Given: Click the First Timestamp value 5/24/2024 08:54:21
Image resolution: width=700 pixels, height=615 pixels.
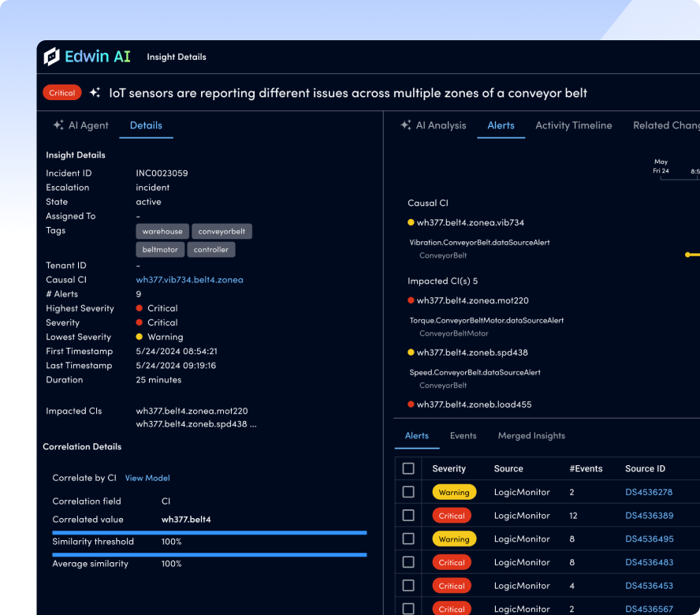Looking at the screenshot, I should pos(177,351).
